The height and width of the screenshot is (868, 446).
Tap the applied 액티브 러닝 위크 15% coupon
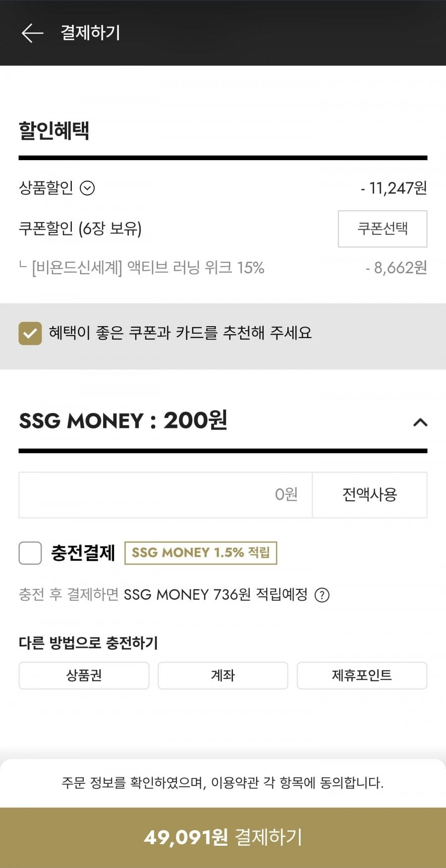pos(148,268)
